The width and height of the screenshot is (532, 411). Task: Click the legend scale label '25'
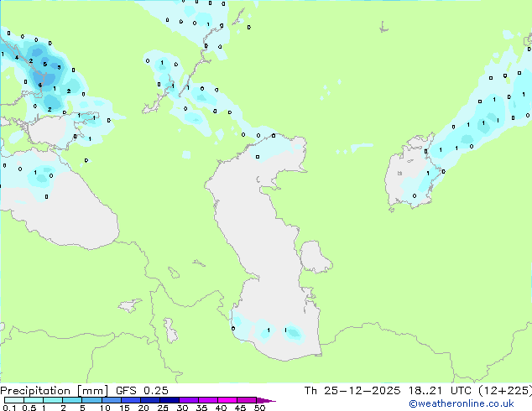pyautogui.click(x=163, y=408)
